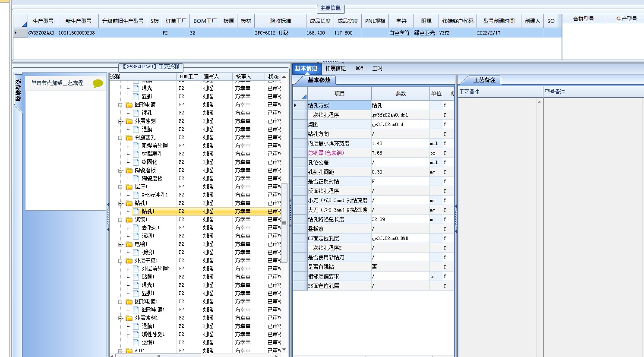This screenshot has height=357, width=644.
Task: Click tree scrollbar down arrow
Action: click(x=284, y=349)
